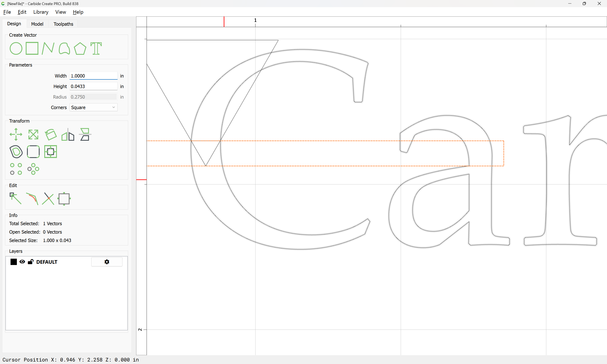Click the Height input field
The width and height of the screenshot is (607, 364).
tap(93, 86)
